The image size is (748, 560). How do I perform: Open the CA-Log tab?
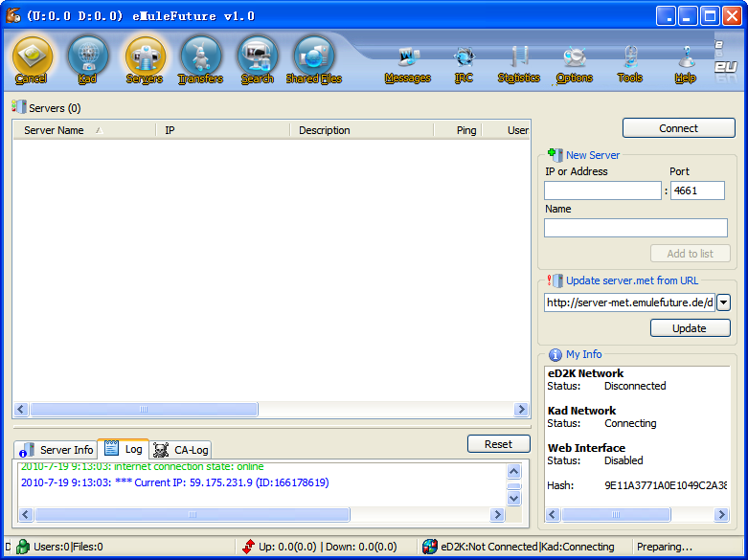pyautogui.click(x=181, y=450)
